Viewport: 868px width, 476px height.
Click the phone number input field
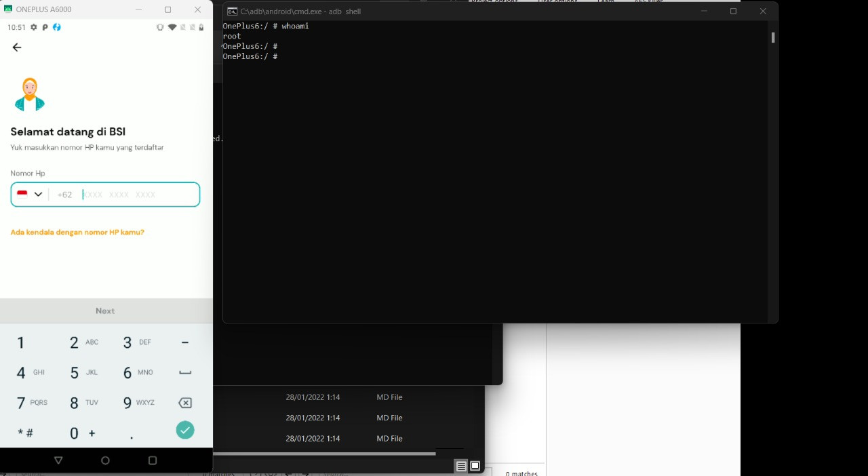click(105, 195)
